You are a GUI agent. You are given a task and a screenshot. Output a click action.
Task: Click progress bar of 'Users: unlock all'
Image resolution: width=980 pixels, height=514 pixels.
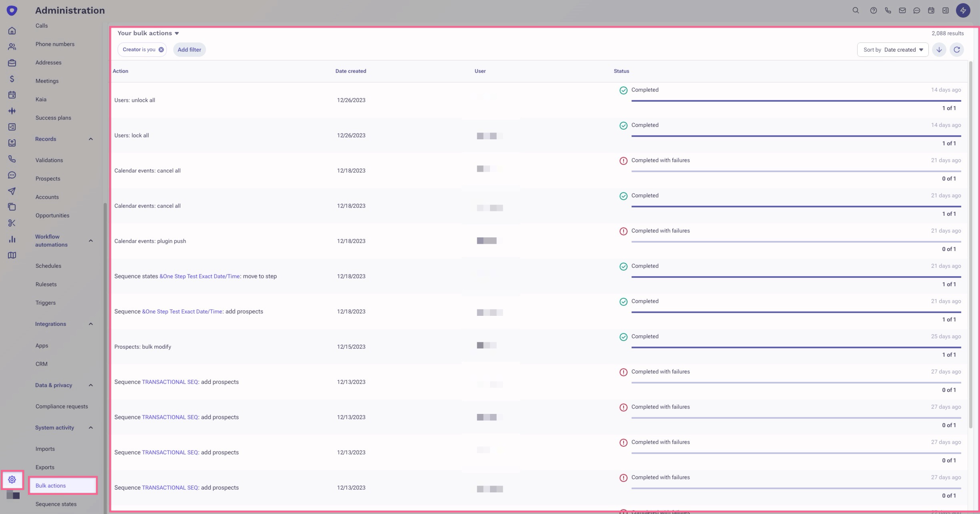tap(796, 100)
